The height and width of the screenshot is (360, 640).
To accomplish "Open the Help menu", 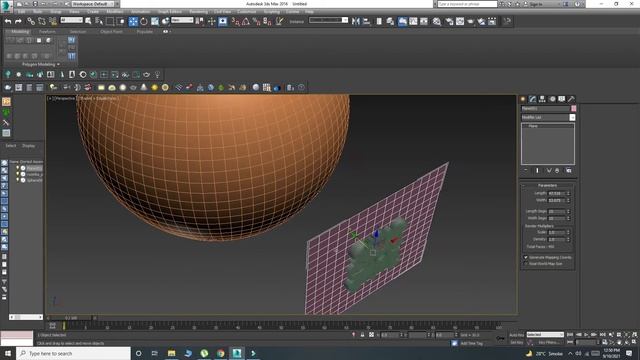I will tap(309, 12).
